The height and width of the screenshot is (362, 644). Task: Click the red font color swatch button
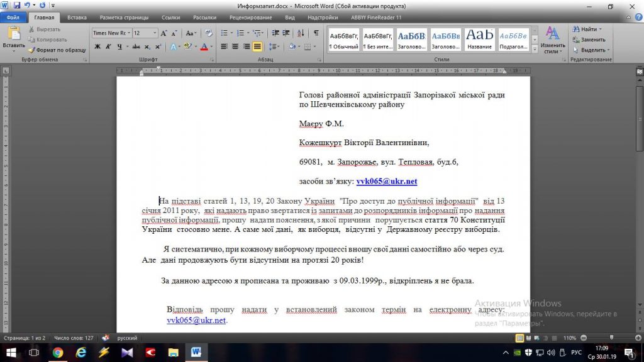[x=203, y=47]
